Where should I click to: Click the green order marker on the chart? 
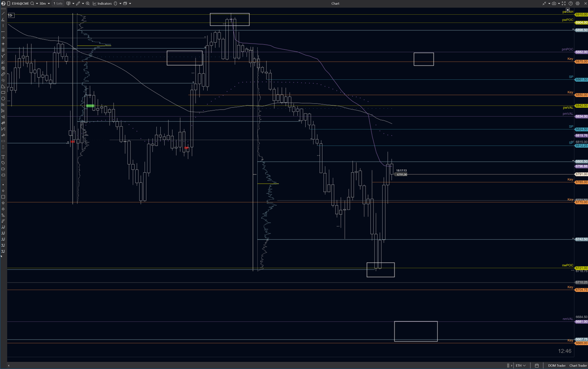click(90, 106)
